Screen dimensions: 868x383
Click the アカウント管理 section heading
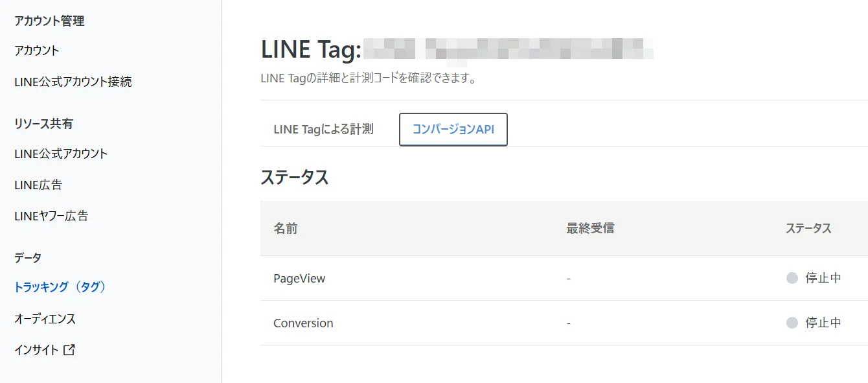(x=49, y=21)
